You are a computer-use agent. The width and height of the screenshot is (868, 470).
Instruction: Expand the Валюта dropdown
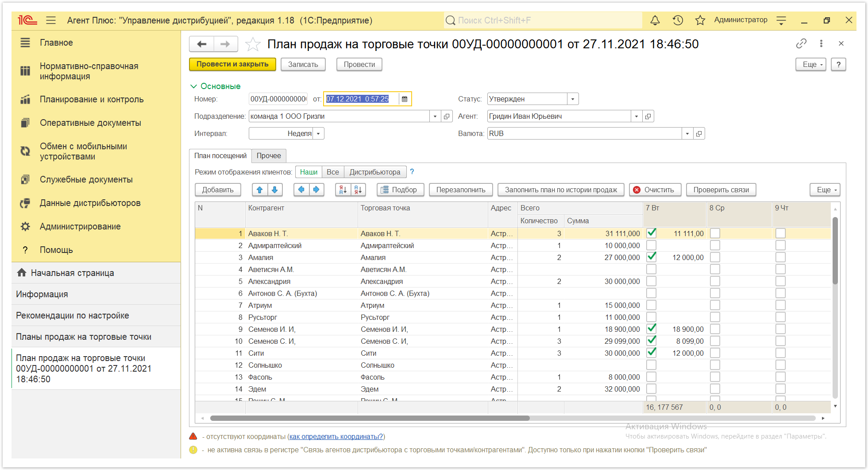[687, 133]
